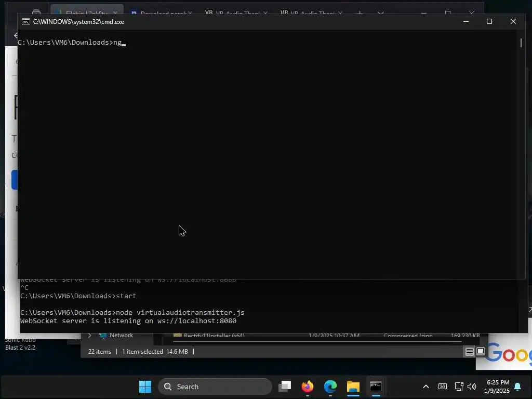Select the Command Prompt taskbar icon
The image size is (532, 399).
coord(376,387)
